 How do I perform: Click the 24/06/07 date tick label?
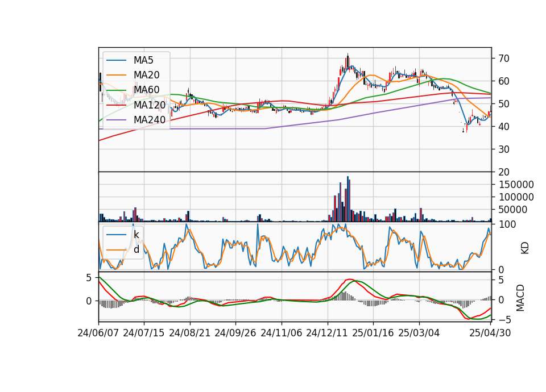point(98,333)
